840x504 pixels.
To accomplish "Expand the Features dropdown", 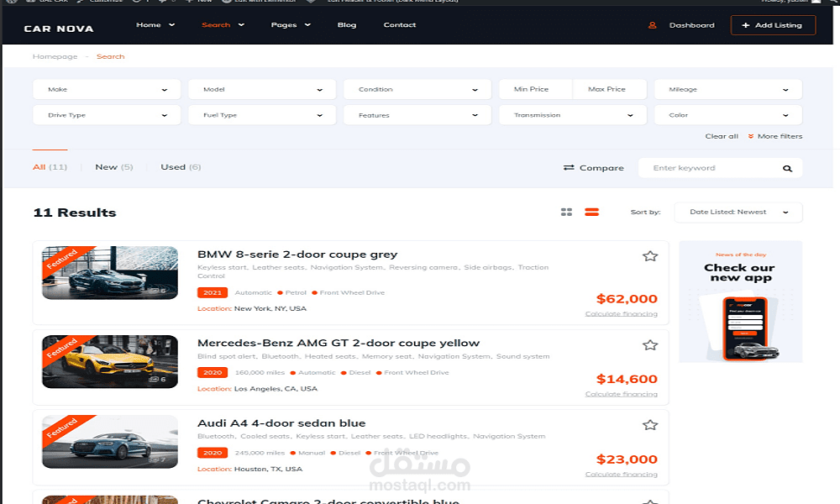I will [417, 115].
